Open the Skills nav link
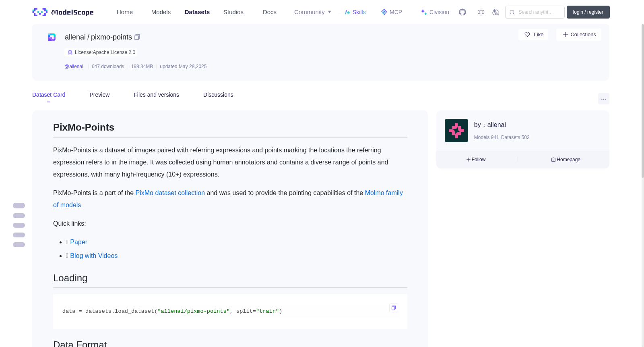Viewport: 644px width, 347px height. pyautogui.click(x=355, y=12)
